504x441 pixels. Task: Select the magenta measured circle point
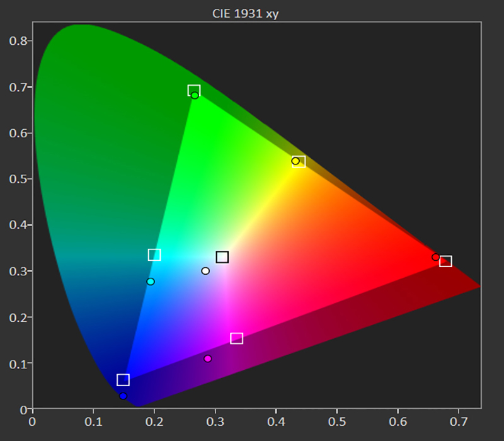click(208, 358)
